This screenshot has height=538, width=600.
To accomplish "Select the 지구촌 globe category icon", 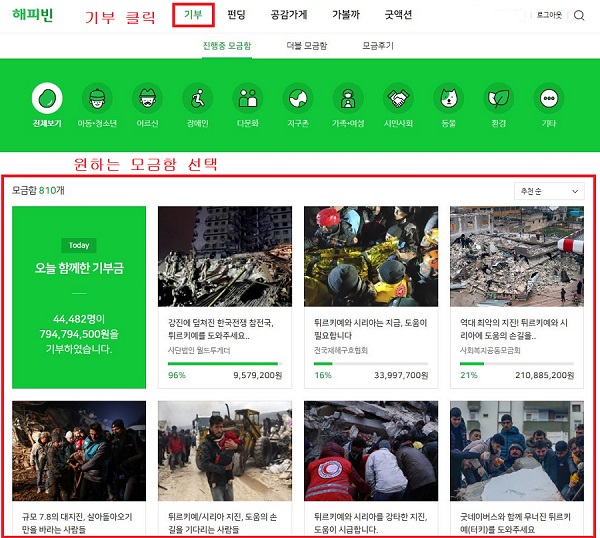I will 298,98.
